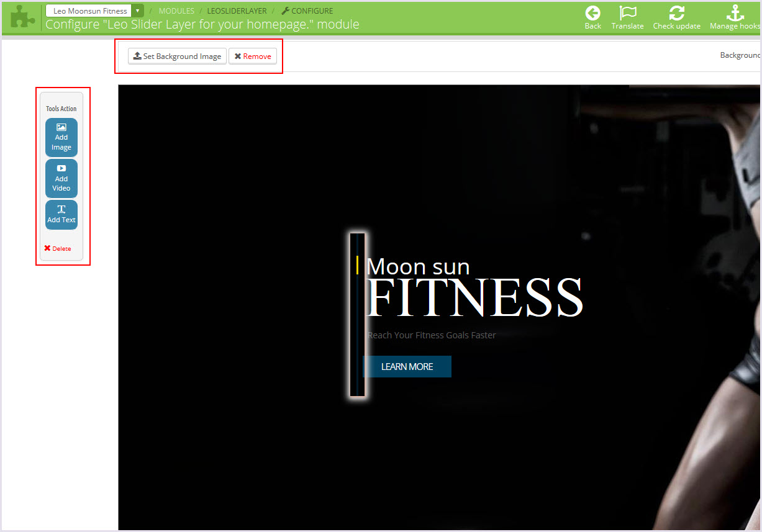Click the Check update refresh icon
This screenshot has height=532, width=762.
pos(677,18)
